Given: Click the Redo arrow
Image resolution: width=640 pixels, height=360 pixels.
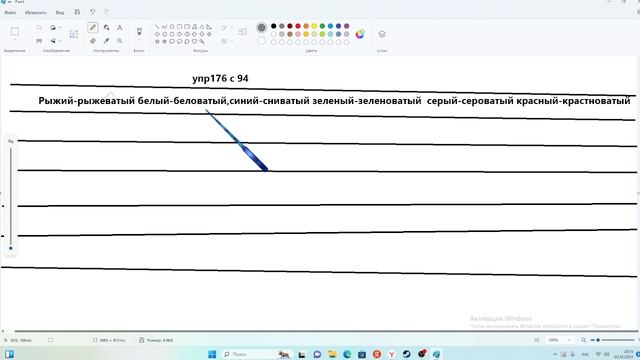Looking at the screenshot, I should tap(106, 12).
